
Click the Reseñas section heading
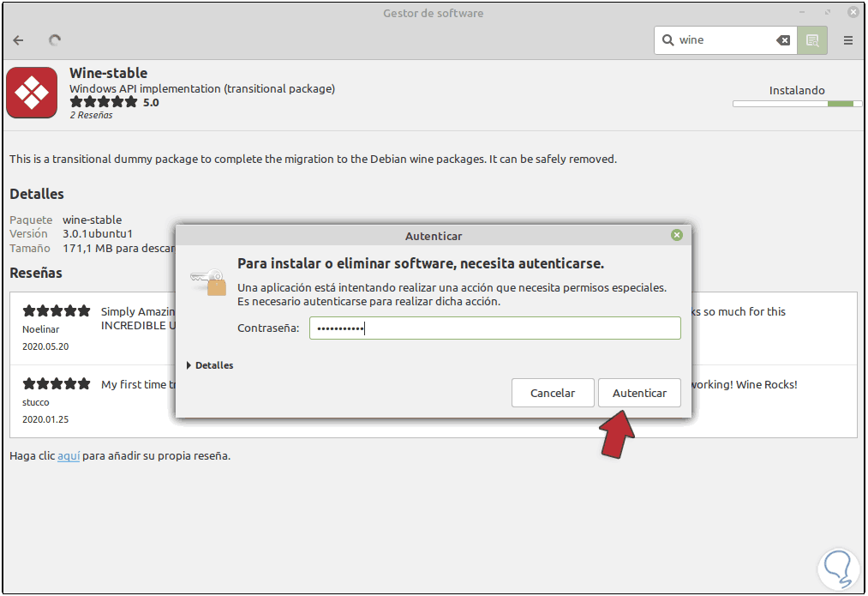click(36, 273)
